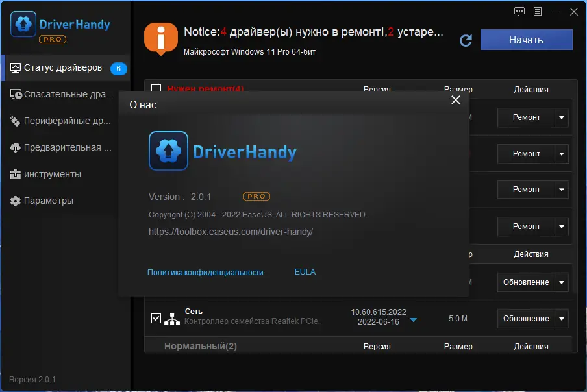Click the DriverHandy sidebar logo icon
The width and height of the screenshot is (587, 392).
[23, 24]
